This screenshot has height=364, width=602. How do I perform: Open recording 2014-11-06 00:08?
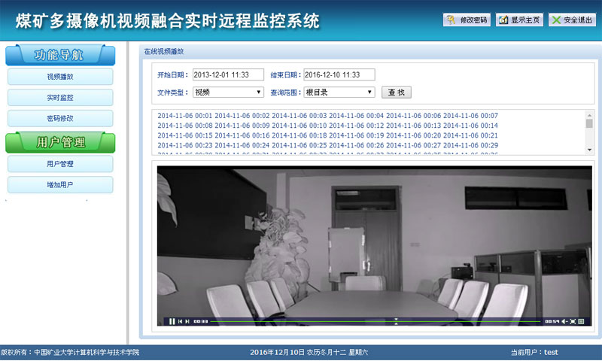click(x=184, y=126)
